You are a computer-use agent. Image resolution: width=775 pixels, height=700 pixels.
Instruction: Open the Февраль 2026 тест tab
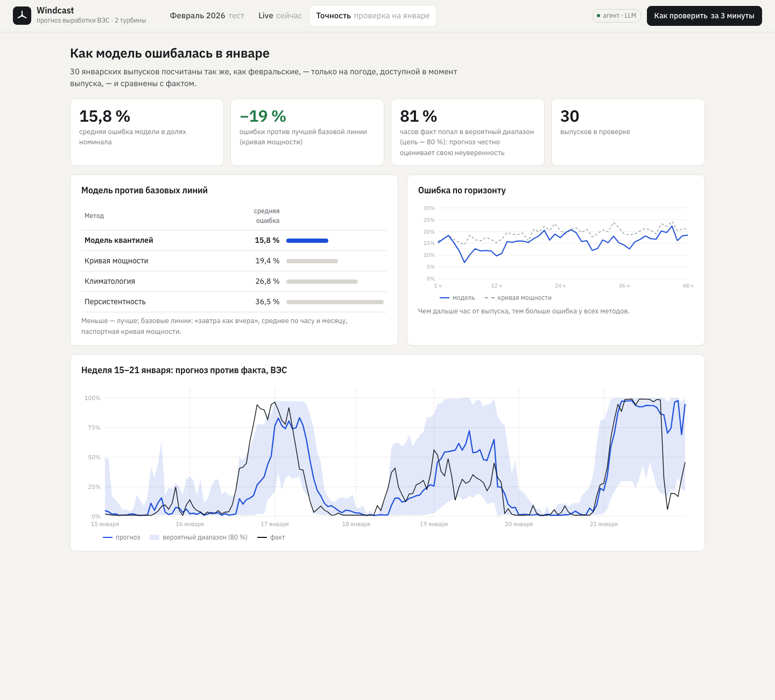pos(207,16)
